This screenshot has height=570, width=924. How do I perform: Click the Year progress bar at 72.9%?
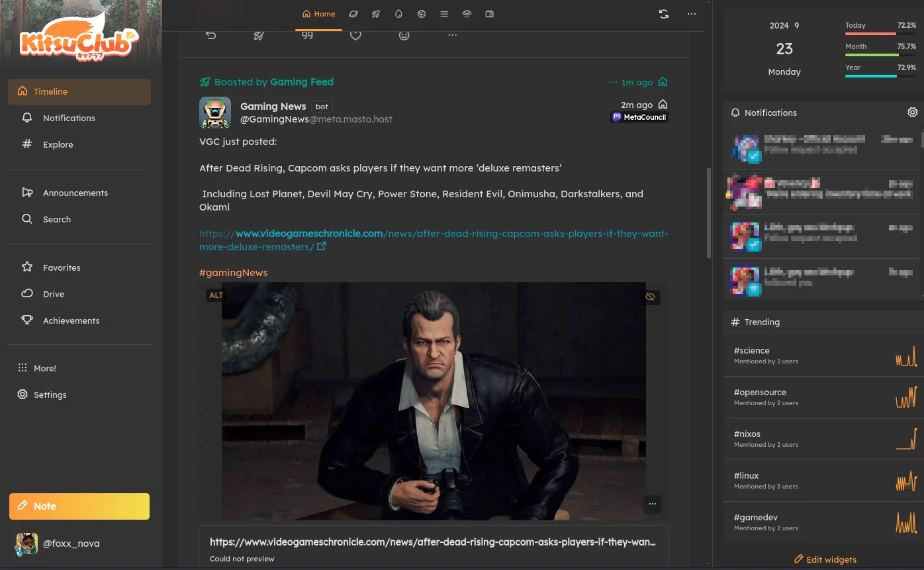[880, 75]
